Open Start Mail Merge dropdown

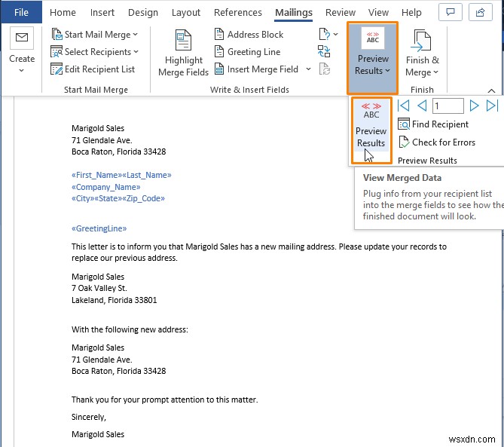coord(94,35)
